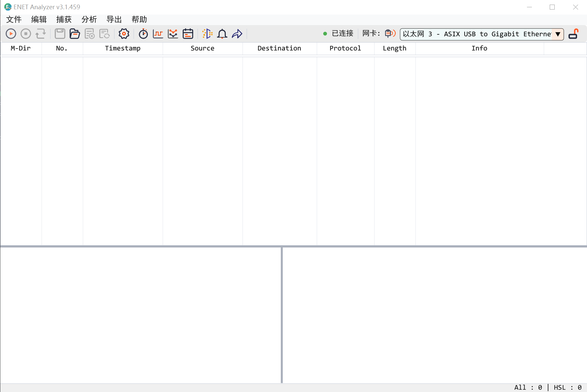
Task: Click the stop capture icon
Action: 26,34
